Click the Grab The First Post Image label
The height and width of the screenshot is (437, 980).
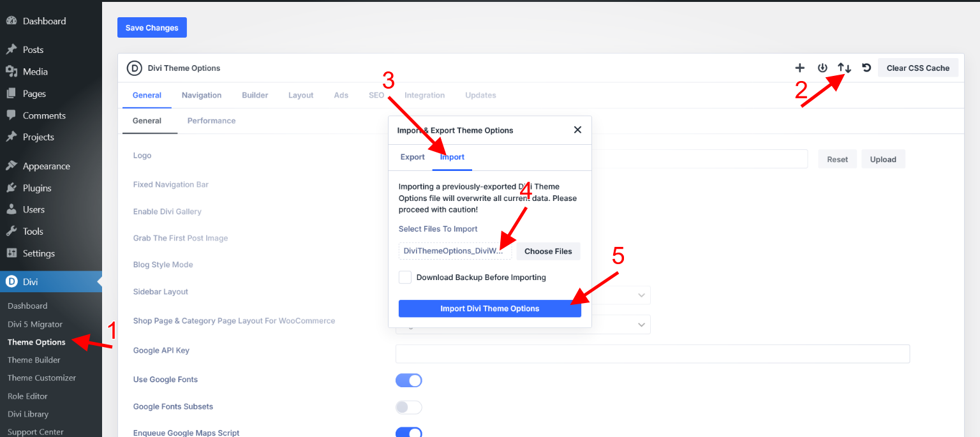click(181, 238)
